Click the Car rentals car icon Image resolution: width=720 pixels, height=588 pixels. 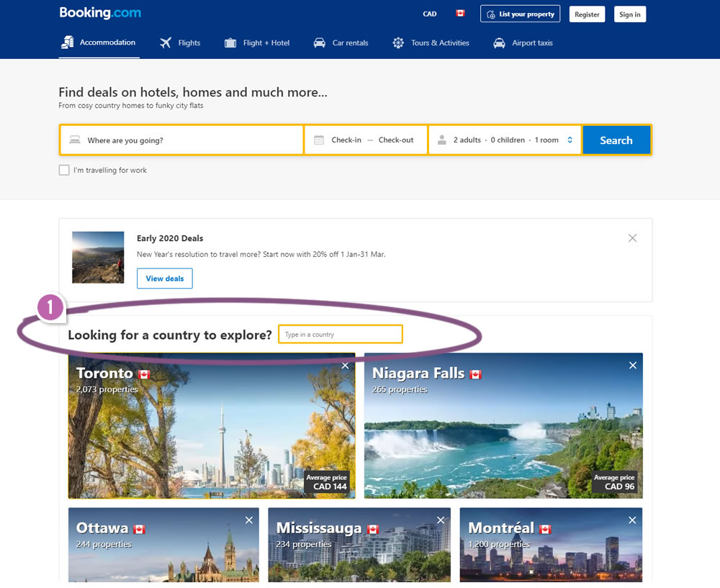click(319, 43)
